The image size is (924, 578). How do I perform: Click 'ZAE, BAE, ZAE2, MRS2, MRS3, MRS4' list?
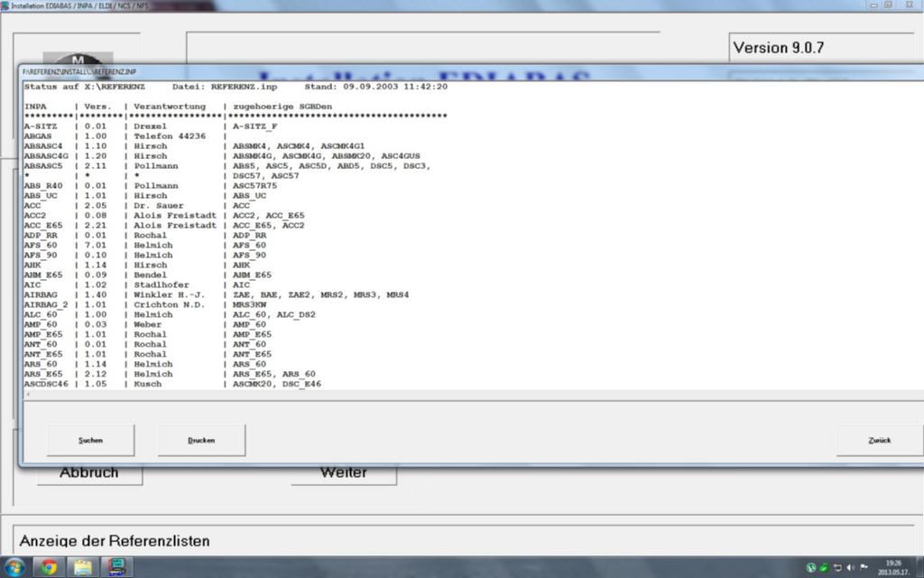(x=320, y=294)
